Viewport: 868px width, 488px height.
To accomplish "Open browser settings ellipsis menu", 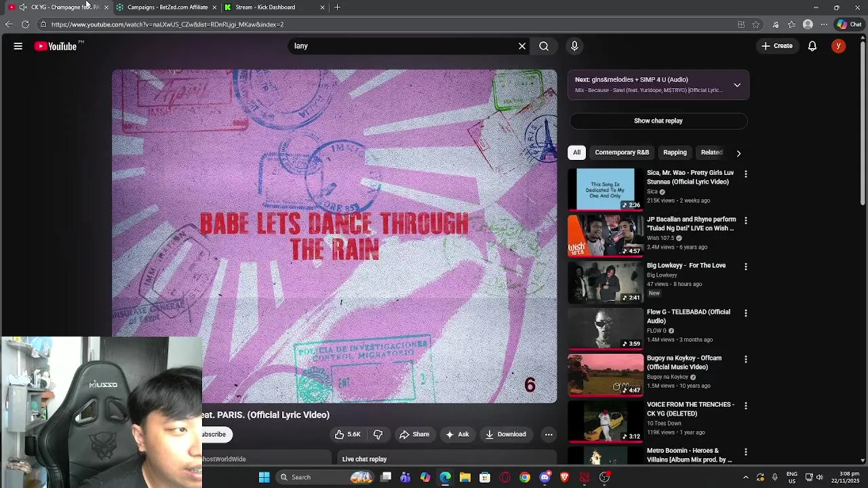I will pyautogui.click(x=824, y=24).
